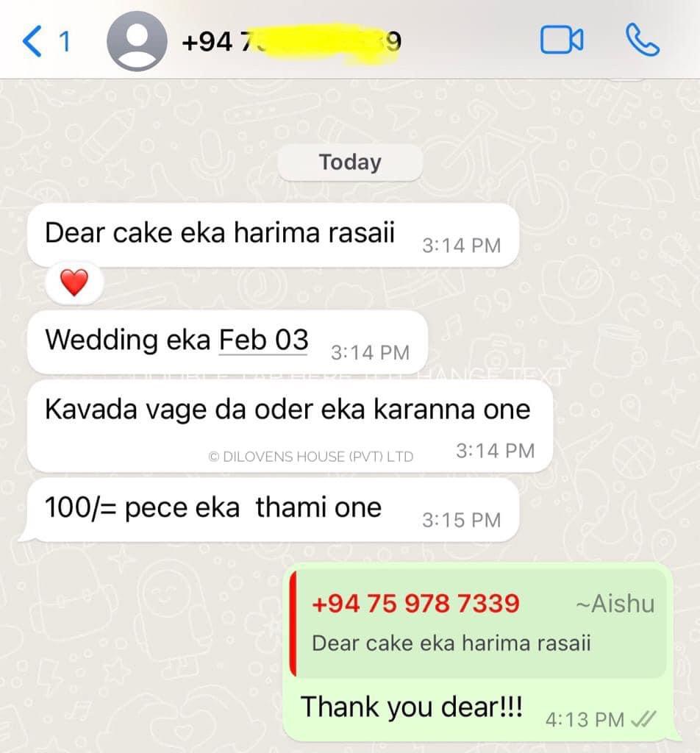The width and height of the screenshot is (700, 753).
Task: Tap the "~Aishu" name in quoted reply
Action: (x=615, y=604)
